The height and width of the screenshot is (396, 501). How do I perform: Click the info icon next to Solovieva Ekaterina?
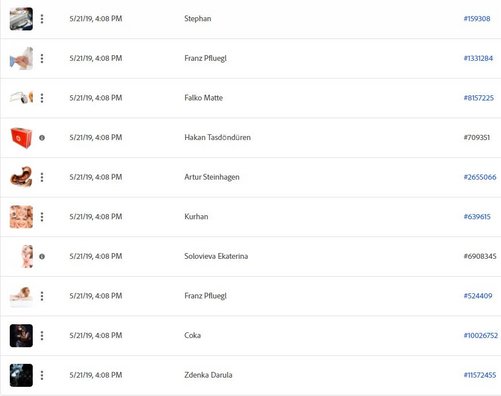tap(42, 256)
